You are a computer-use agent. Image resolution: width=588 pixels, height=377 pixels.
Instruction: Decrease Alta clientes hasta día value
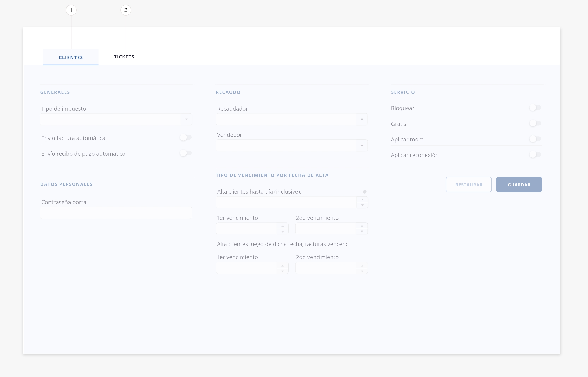click(x=362, y=205)
